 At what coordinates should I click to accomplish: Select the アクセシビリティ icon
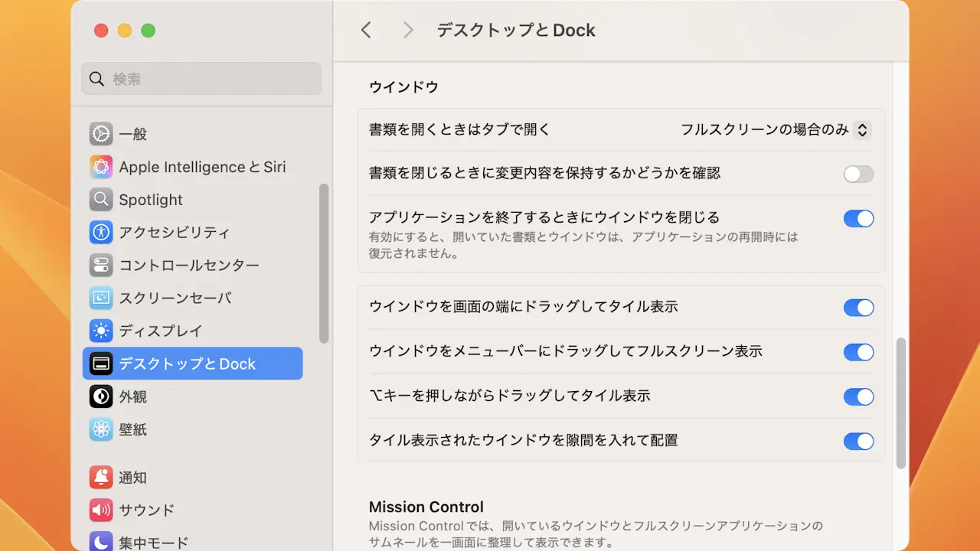click(101, 233)
